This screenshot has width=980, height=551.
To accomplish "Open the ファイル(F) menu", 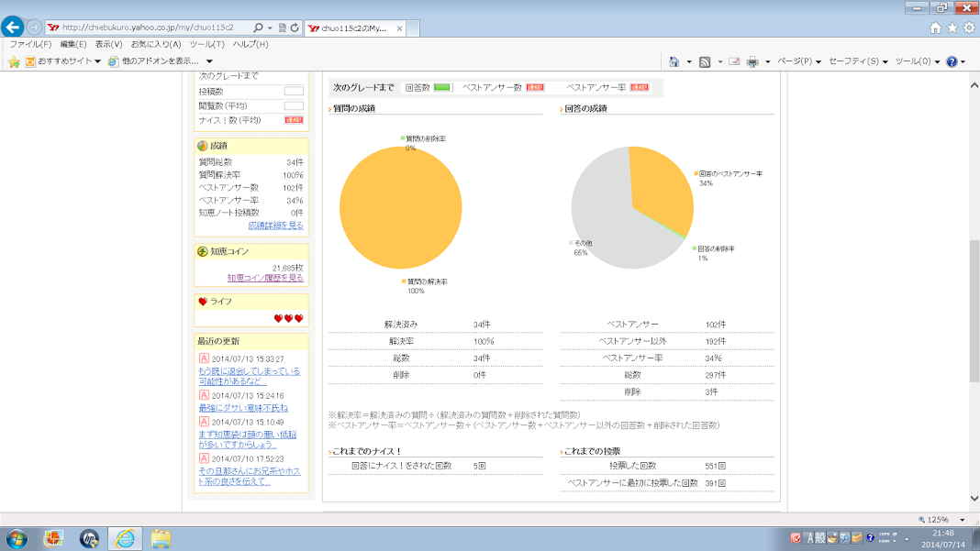I will 30,44.
